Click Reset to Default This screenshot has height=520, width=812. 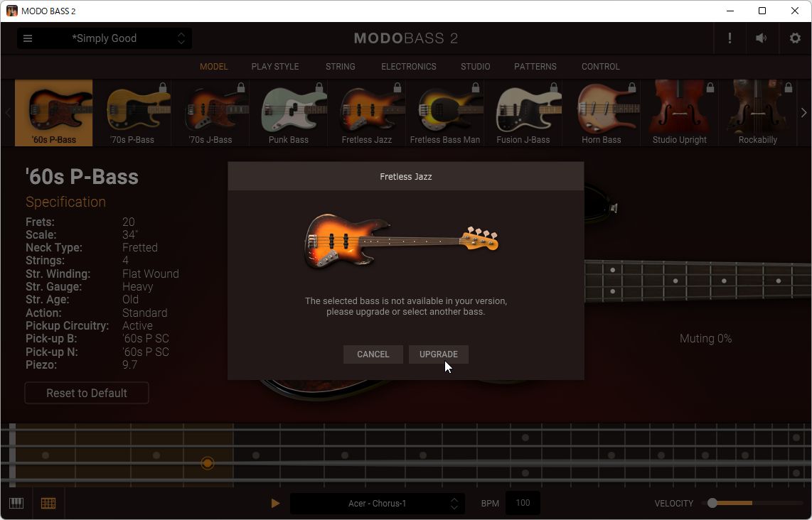coord(86,393)
